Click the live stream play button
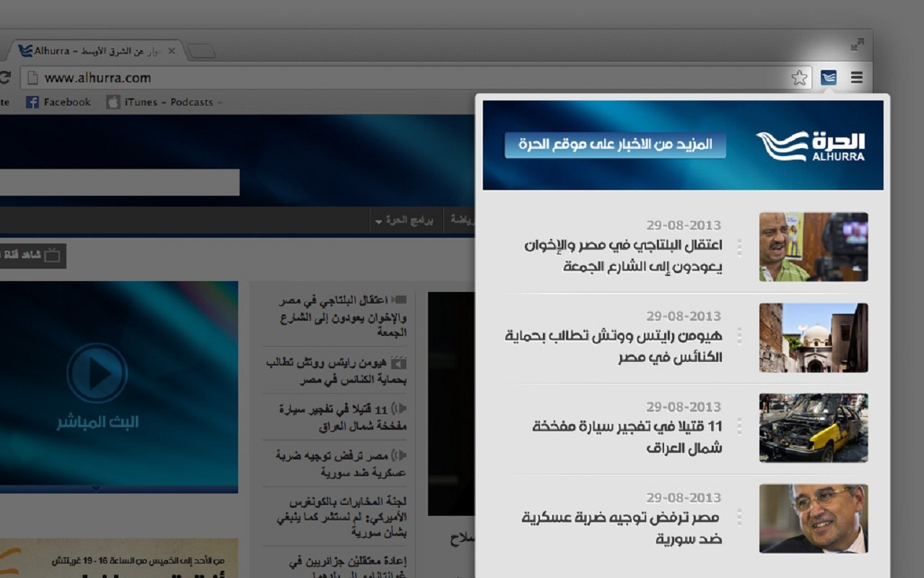The height and width of the screenshot is (578, 924). (97, 373)
